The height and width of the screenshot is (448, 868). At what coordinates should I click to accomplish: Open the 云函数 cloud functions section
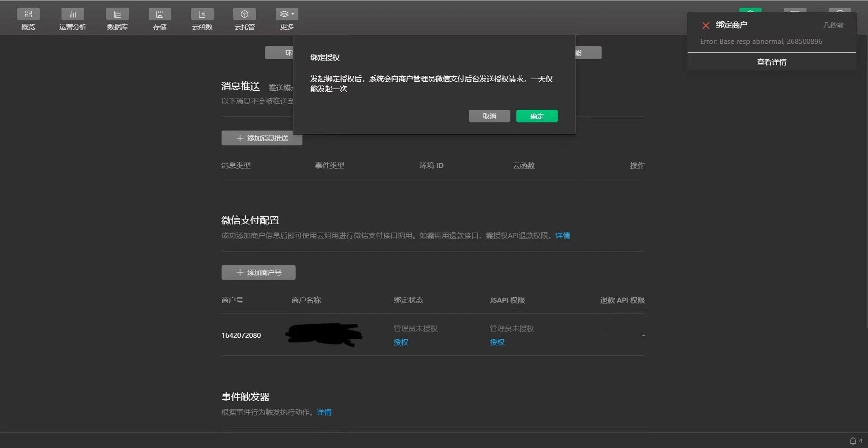pos(202,19)
